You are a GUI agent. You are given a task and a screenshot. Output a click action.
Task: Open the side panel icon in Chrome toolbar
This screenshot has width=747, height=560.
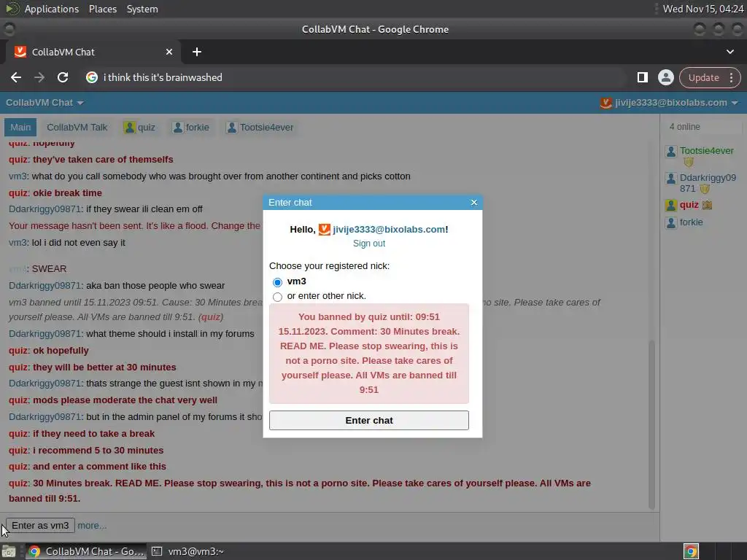[x=642, y=77]
